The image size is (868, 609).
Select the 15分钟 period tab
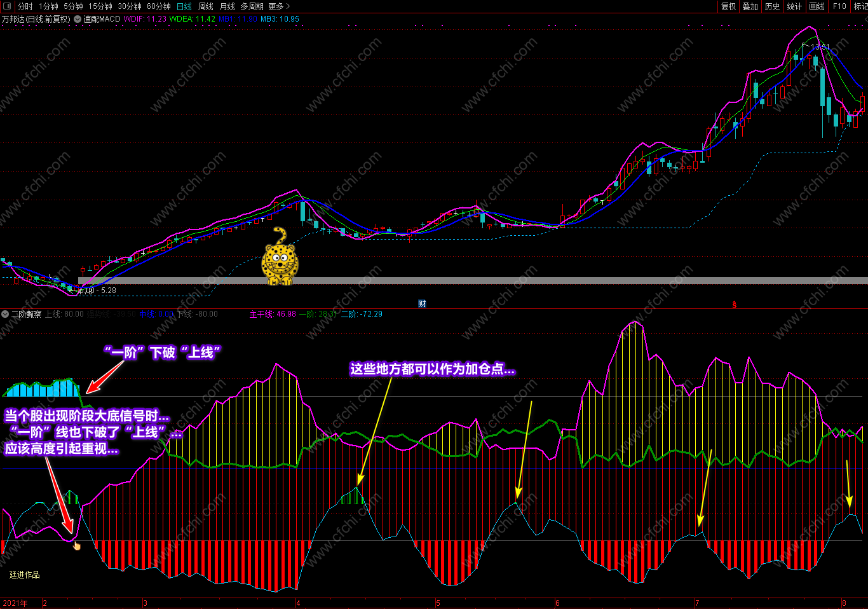click(x=100, y=6)
